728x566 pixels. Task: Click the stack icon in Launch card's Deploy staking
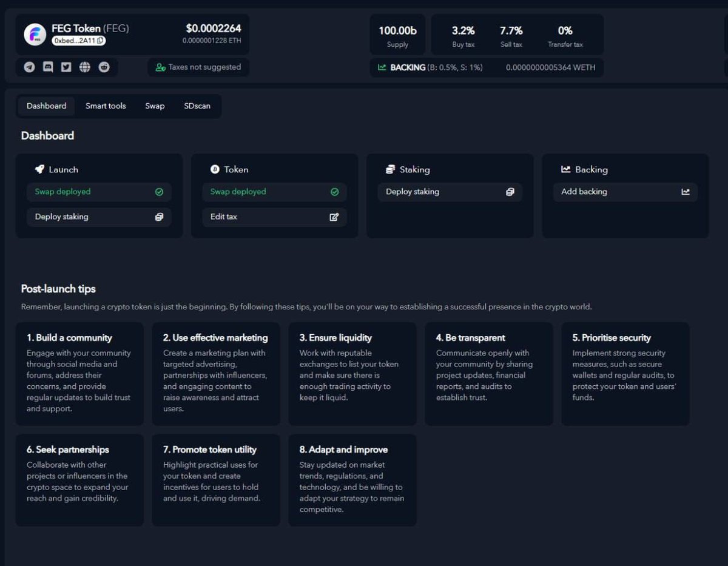pos(159,217)
